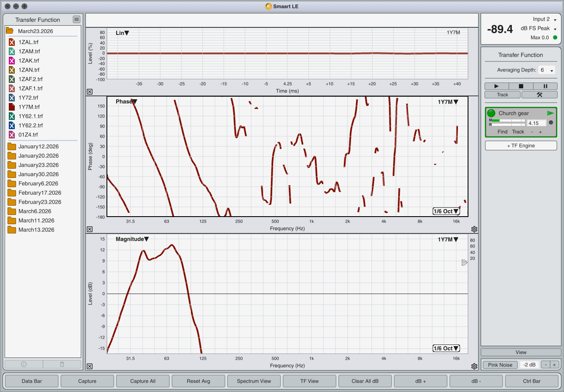Click the 1ZAL.trf trace file icon
Image resolution: width=564 pixels, height=392 pixels.
pos(12,42)
